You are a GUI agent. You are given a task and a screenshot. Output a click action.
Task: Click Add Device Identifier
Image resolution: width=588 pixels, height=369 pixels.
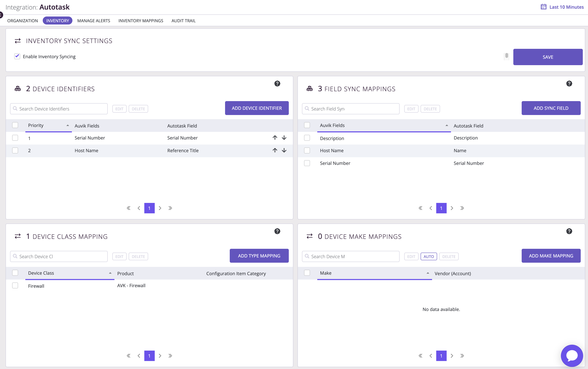[x=257, y=108]
